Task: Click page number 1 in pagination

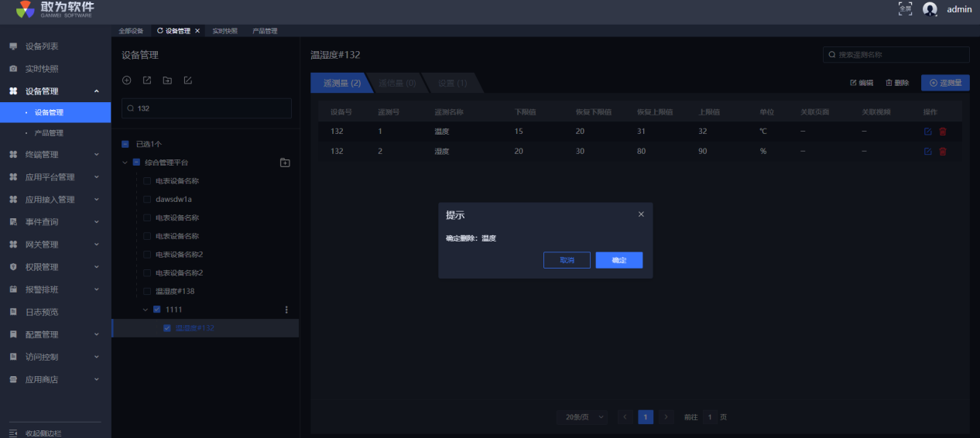Action: 646,417
